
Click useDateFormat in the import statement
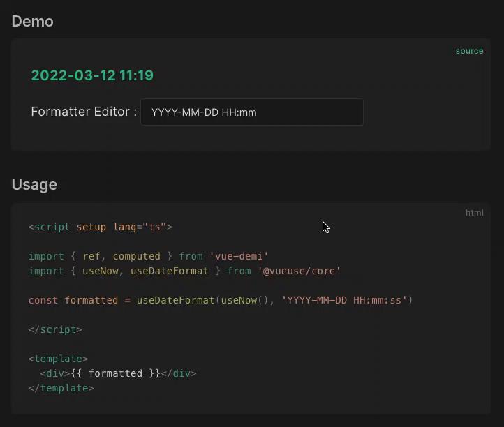click(169, 271)
